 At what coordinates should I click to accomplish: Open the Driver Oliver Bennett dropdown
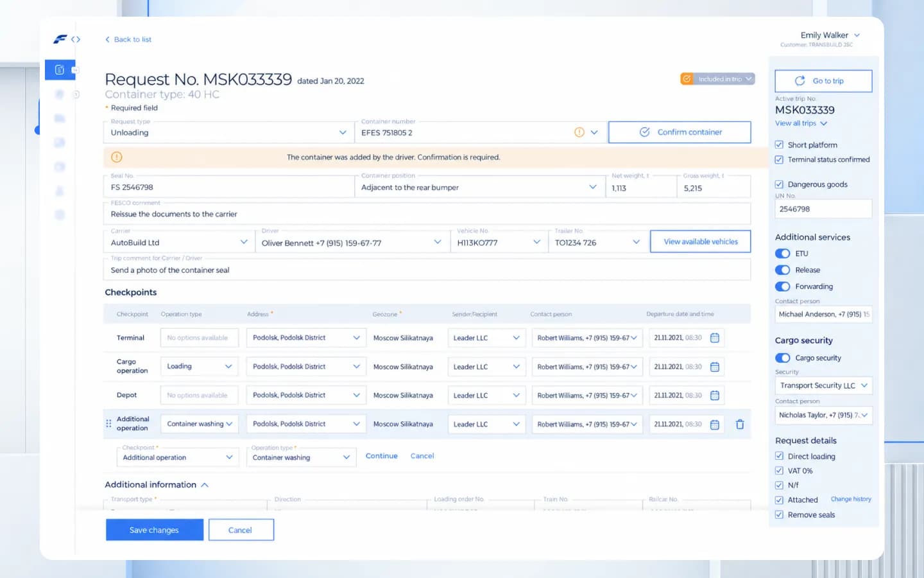tap(352, 242)
